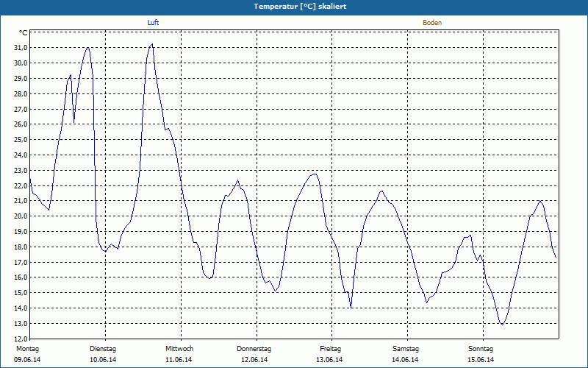Click the '26,0' y-axis value
Screen dimensions: 588x368
(x=21, y=124)
